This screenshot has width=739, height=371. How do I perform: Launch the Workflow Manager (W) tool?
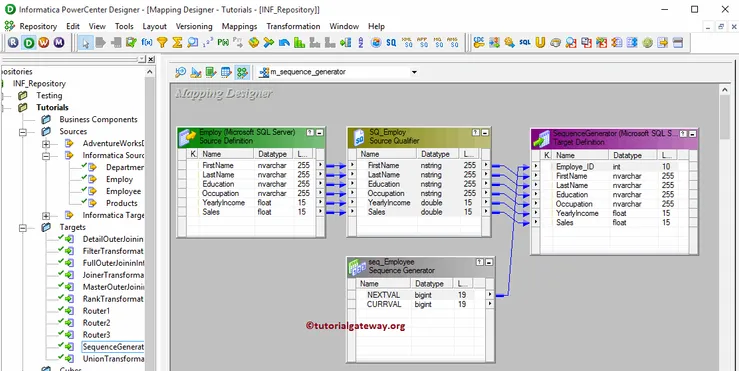click(44, 43)
